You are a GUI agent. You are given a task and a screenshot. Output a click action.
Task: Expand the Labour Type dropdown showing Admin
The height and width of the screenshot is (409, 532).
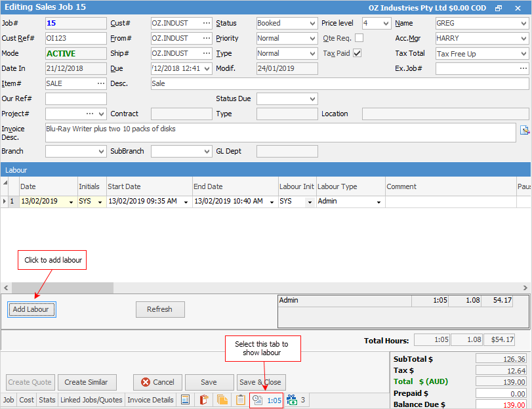(379, 202)
